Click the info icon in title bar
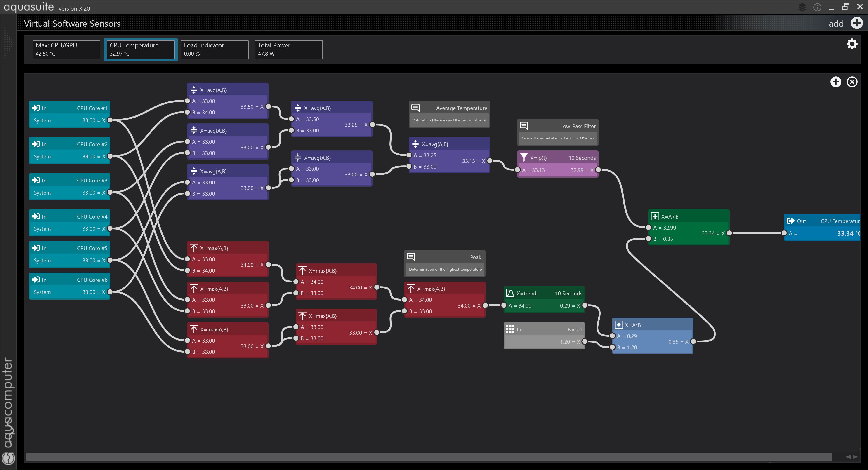This screenshot has height=470, width=868. [817, 7]
